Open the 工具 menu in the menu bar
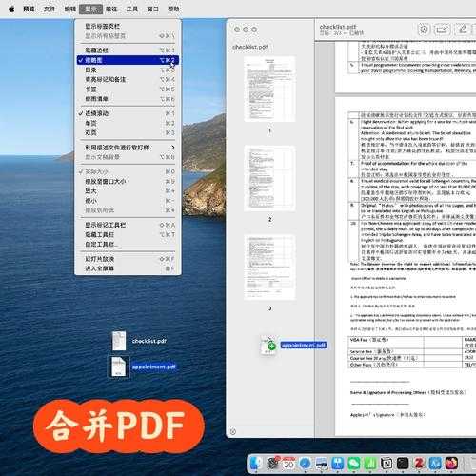The height and width of the screenshot is (476, 476). pyautogui.click(x=132, y=9)
